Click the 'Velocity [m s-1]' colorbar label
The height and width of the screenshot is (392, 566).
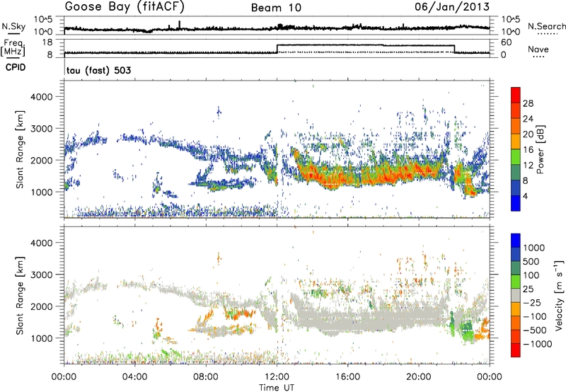tap(559, 295)
